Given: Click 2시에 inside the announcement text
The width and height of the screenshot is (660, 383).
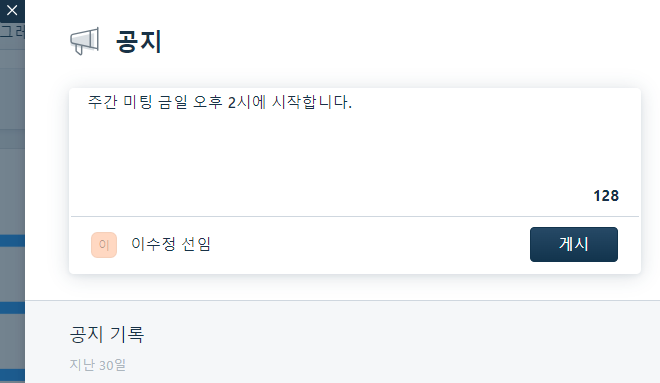Looking at the screenshot, I should coord(247,102).
